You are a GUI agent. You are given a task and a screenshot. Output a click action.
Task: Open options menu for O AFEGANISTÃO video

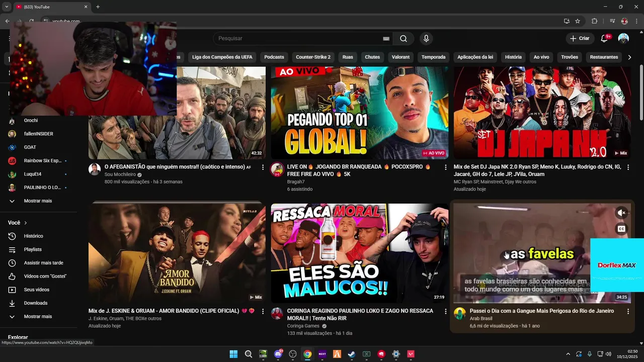tap(263, 167)
